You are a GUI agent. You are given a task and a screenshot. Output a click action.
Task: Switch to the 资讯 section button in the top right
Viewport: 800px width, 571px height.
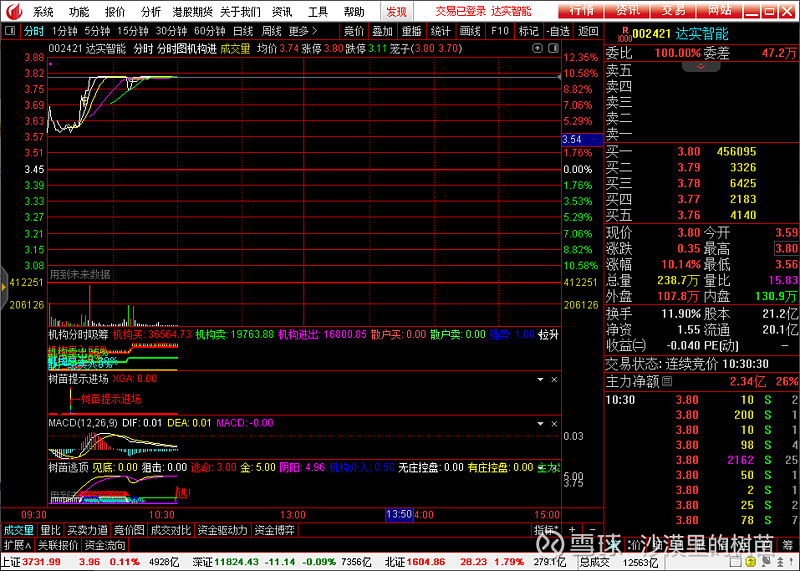point(628,10)
